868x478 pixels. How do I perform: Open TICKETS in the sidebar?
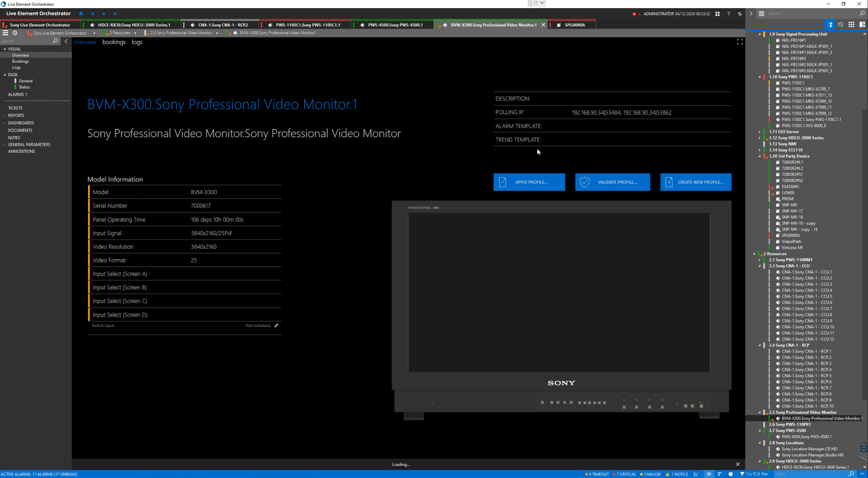[x=15, y=108]
